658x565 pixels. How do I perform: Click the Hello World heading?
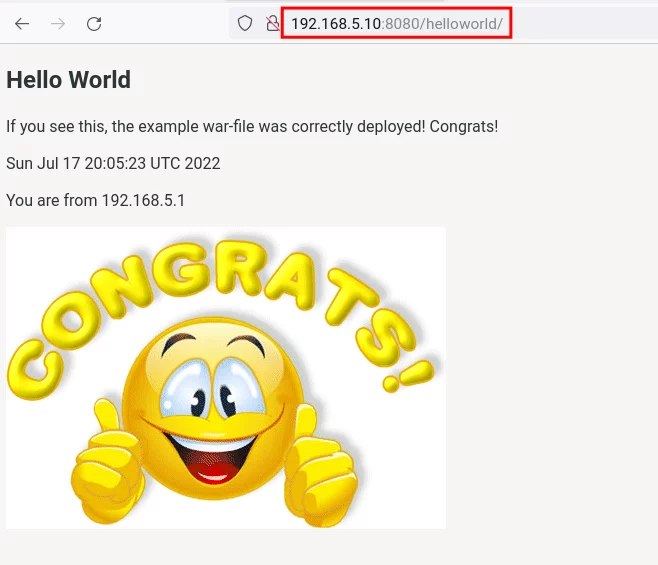[68, 80]
